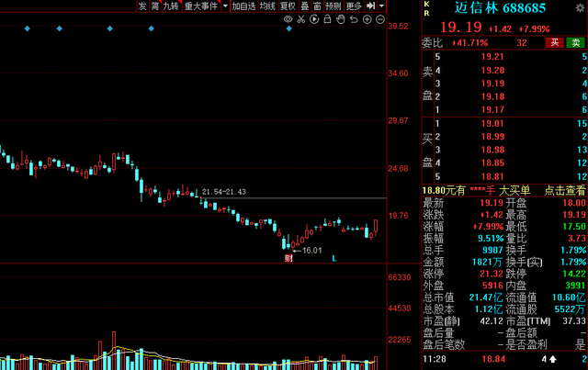Click the 简 toolbar button
The height and width of the screenshot is (370, 588).
(155, 6)
